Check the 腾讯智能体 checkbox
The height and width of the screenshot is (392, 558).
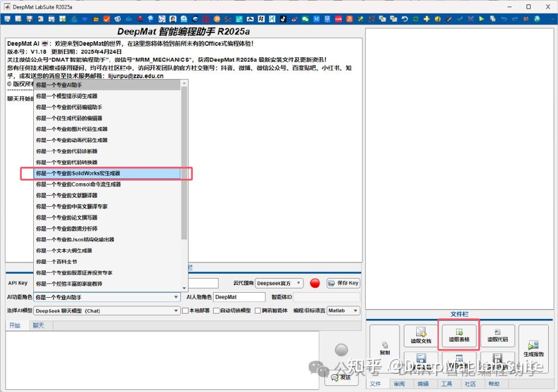pos(258,310)
